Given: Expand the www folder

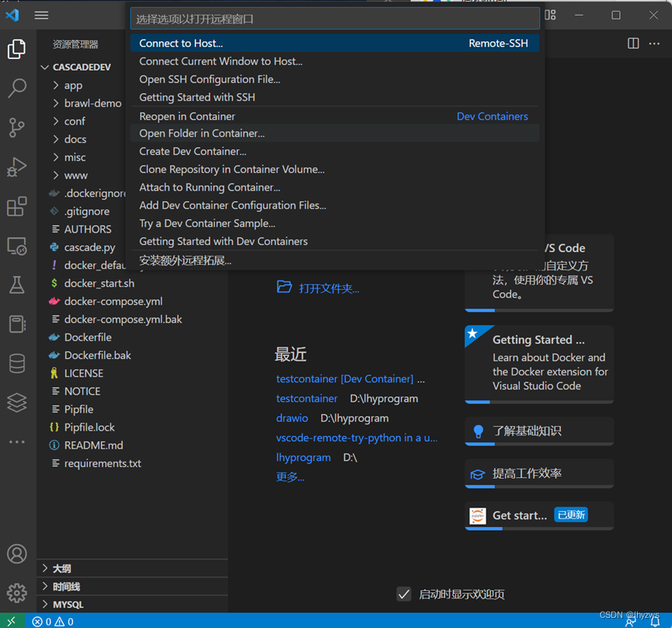Looking at the screenshot, I should click(x=56, y=176).
